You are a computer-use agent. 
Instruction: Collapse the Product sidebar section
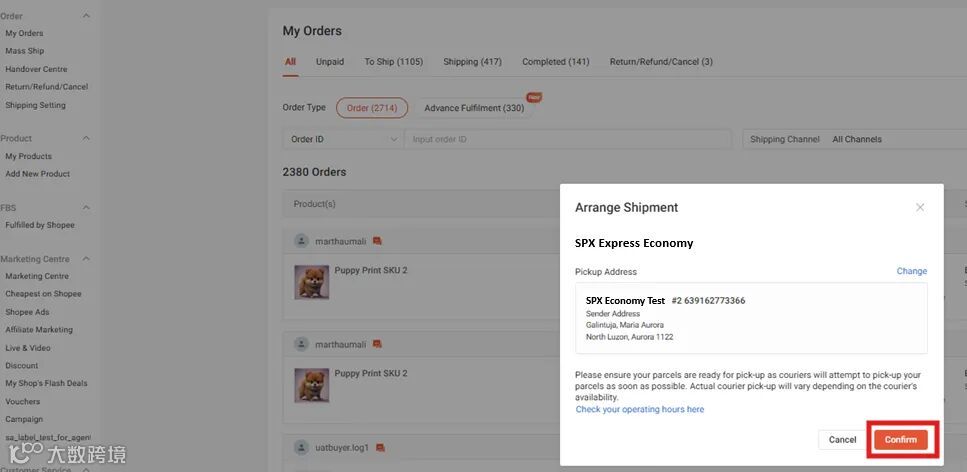(x=86, y=139)
